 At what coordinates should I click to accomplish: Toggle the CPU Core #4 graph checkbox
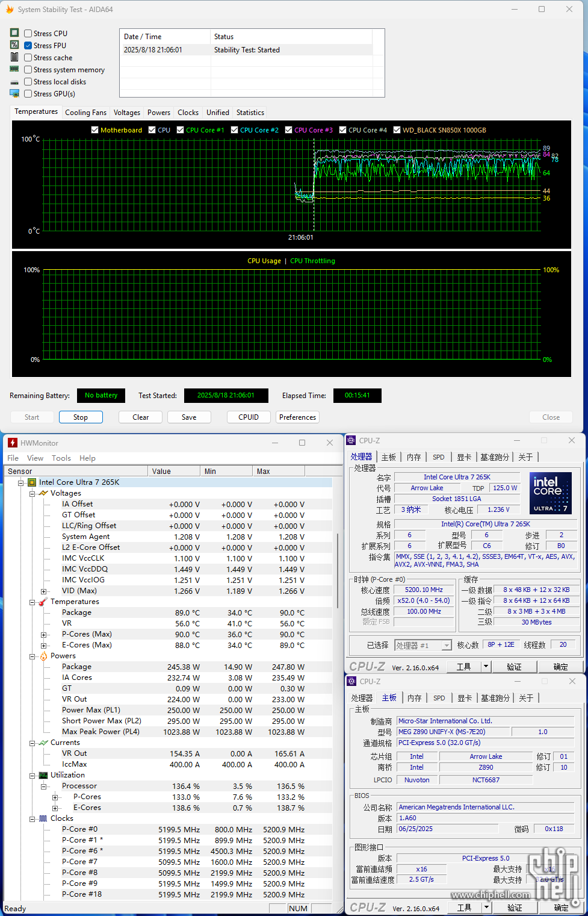[342, 130]
